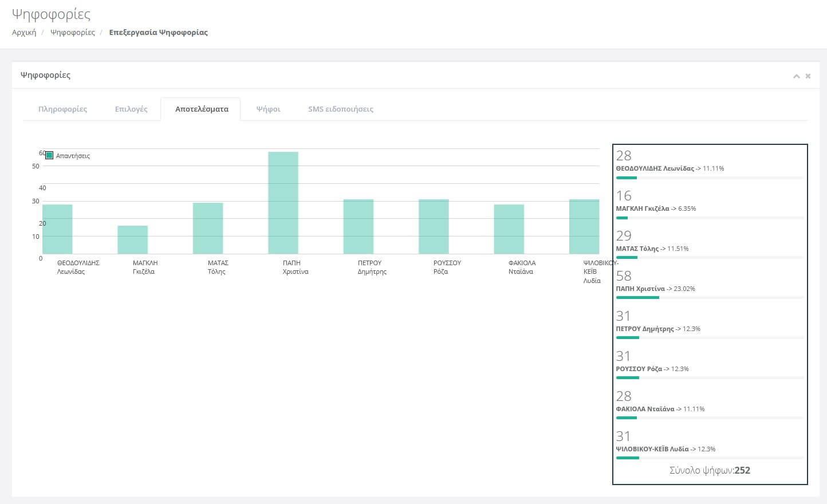Navigate to Ψηφοφορίες breadcrumb link
Viewport: 827px width, 504px height.
[73, 33]
